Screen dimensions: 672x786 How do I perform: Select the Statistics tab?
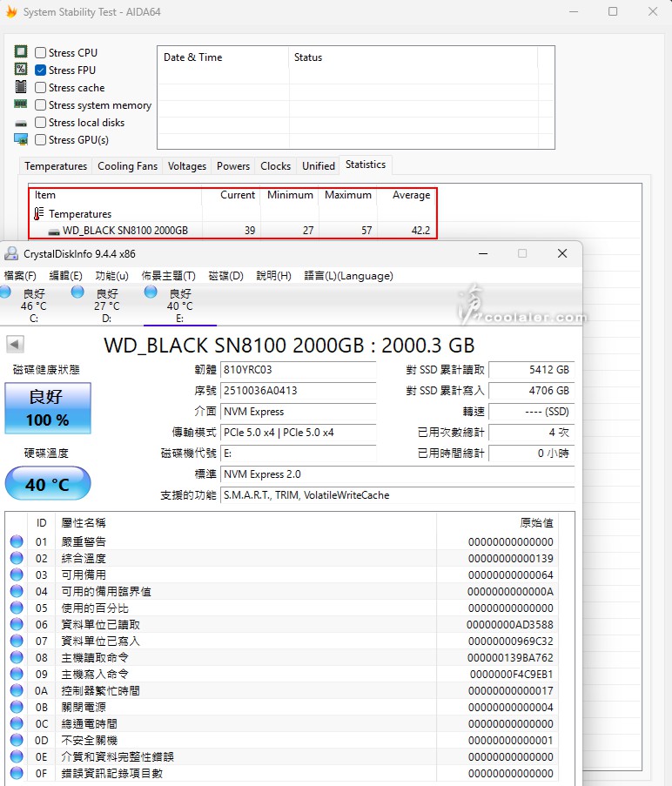pos(366,165)
